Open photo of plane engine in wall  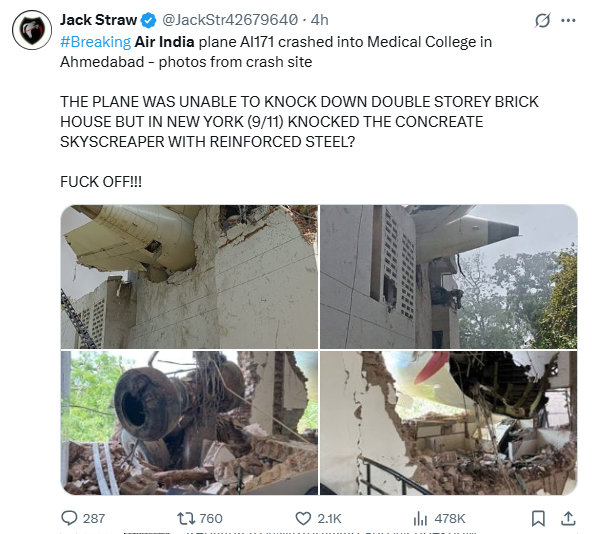(x=189, y=277)
